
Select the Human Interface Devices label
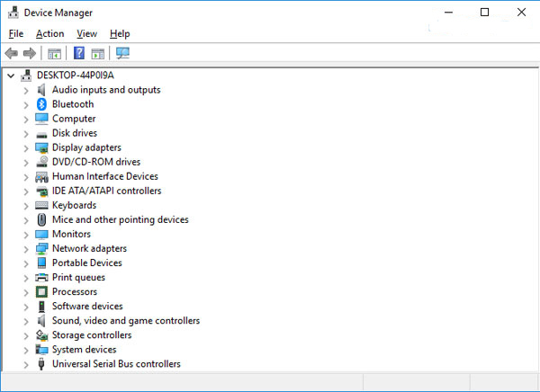(x=105, y=176)
